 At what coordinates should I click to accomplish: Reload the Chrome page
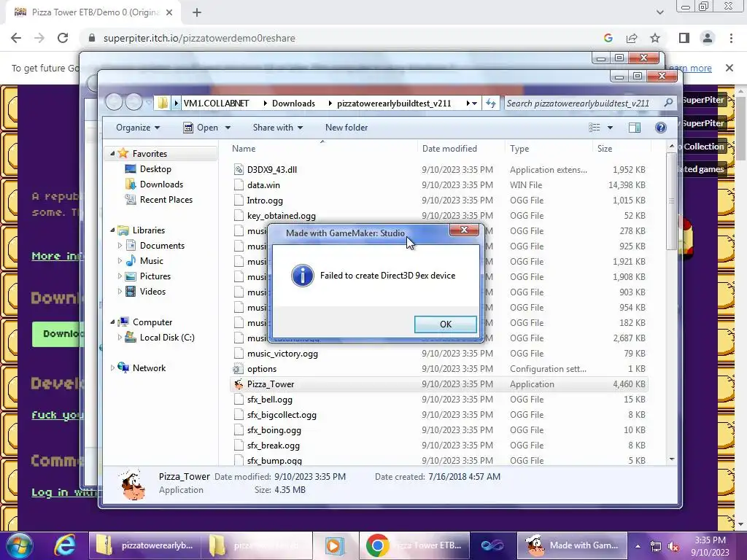63,38
